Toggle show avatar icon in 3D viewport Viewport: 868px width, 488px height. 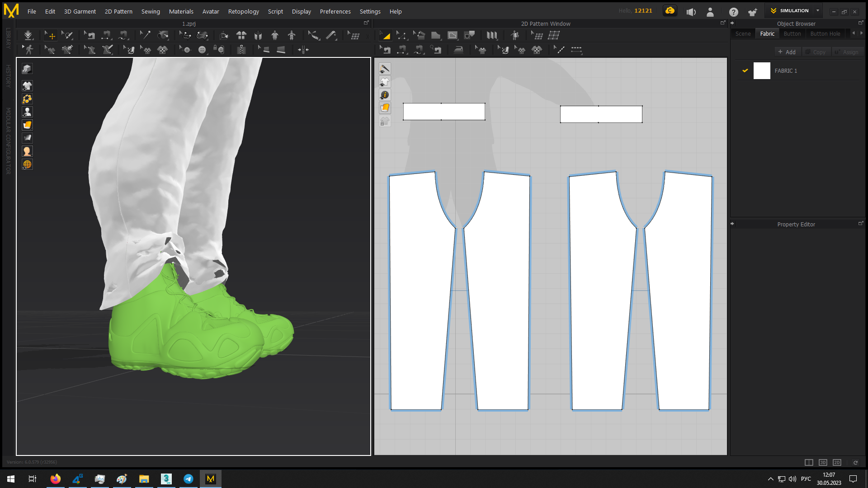[x=27, y=112]
